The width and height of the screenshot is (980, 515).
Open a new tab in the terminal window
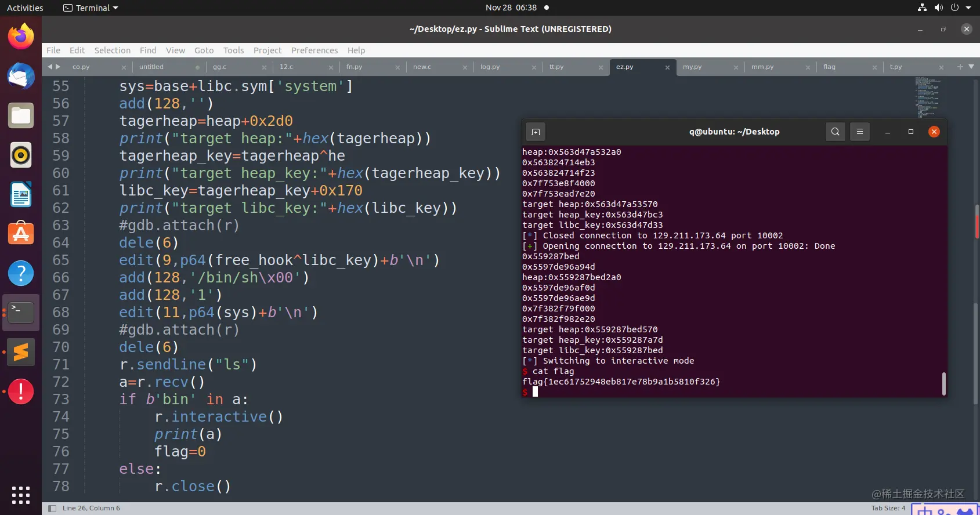(536, 132)
